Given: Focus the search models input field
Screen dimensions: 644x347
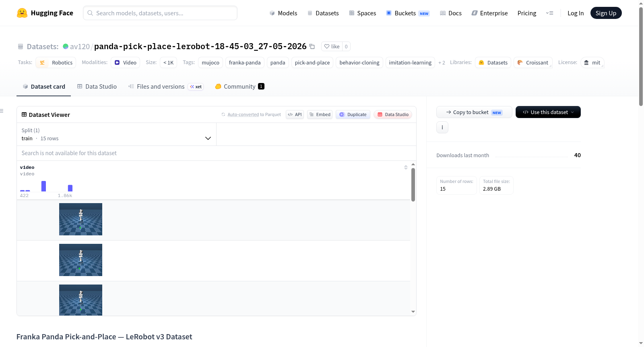Looking at the screenshot, I should [x=160, y=13].
